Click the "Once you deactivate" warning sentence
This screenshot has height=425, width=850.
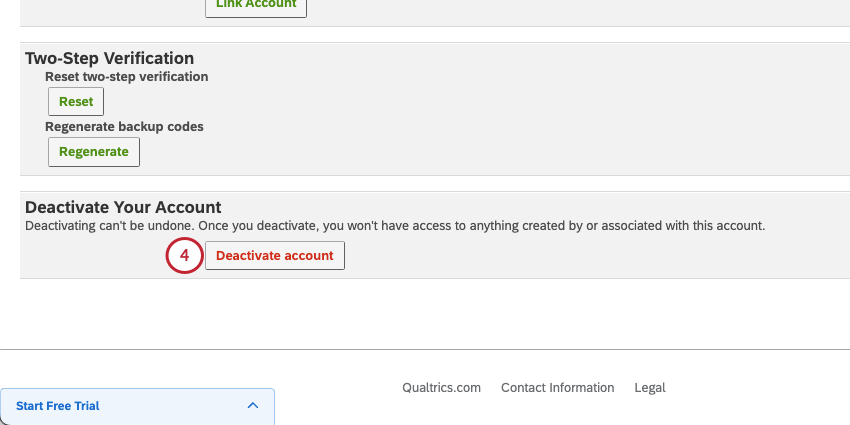[478, 226]
